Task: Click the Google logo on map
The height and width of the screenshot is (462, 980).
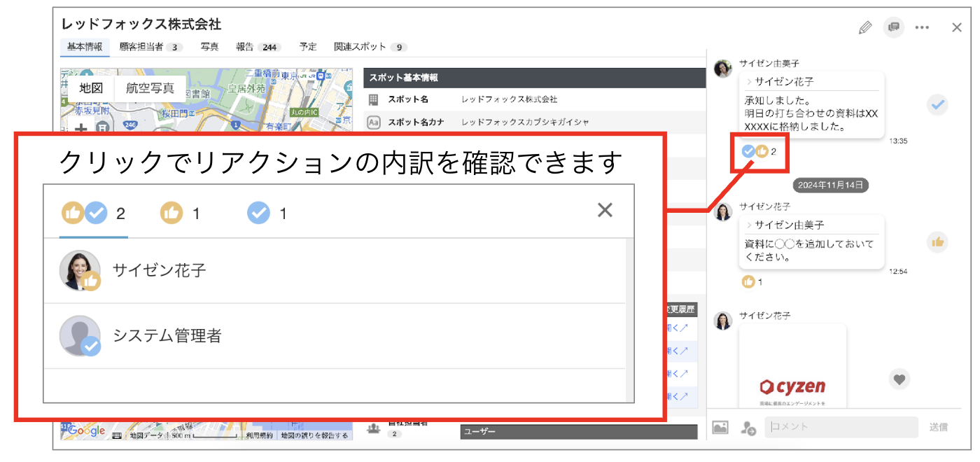Action: coord(87,430)
